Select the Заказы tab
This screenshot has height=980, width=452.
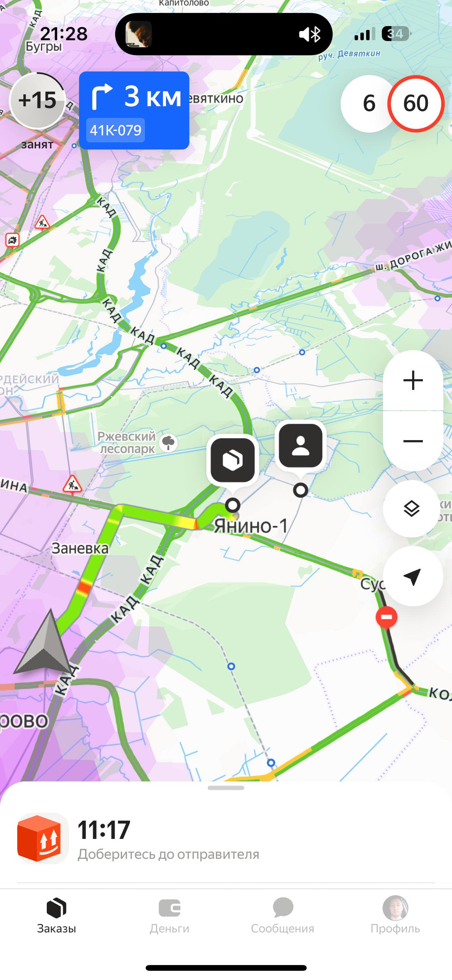pos(56,915)
